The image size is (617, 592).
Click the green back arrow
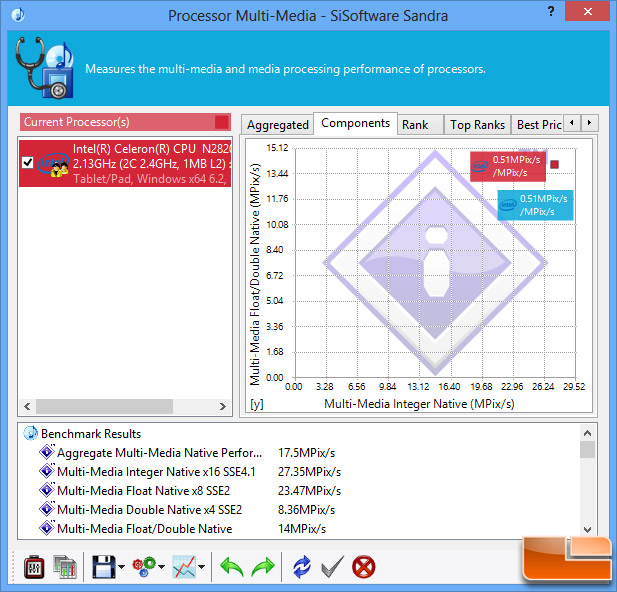(x=232, y=567)
